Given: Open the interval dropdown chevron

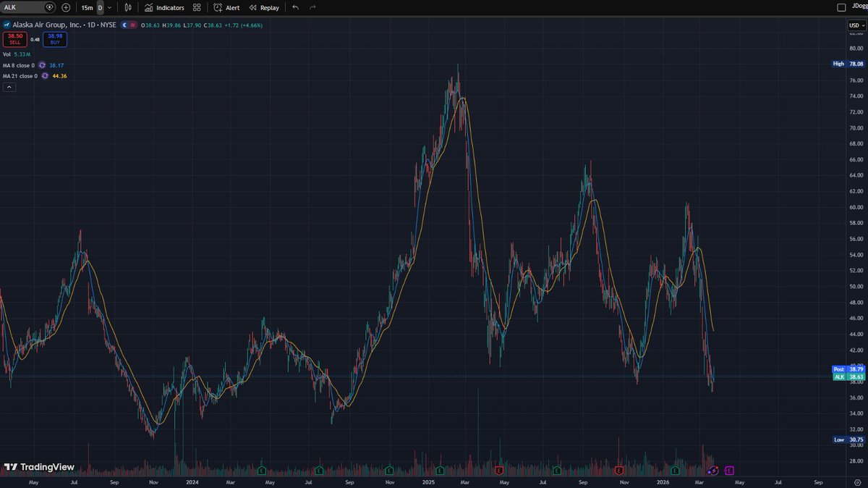Looking at the screenshot, I should coord(109,7).
